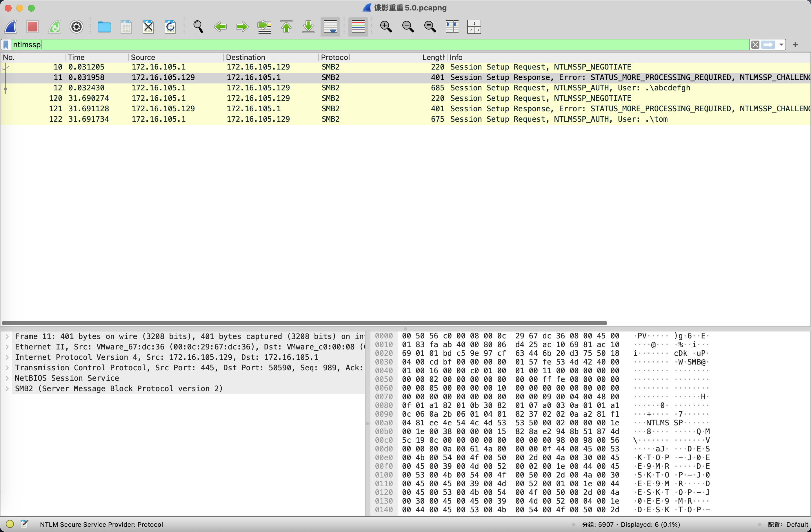The height and width of the screenshot is (532, 811).
Task: Select packet 121 NTLMSSP_CHALLENGE row
Action: point(405,109)
